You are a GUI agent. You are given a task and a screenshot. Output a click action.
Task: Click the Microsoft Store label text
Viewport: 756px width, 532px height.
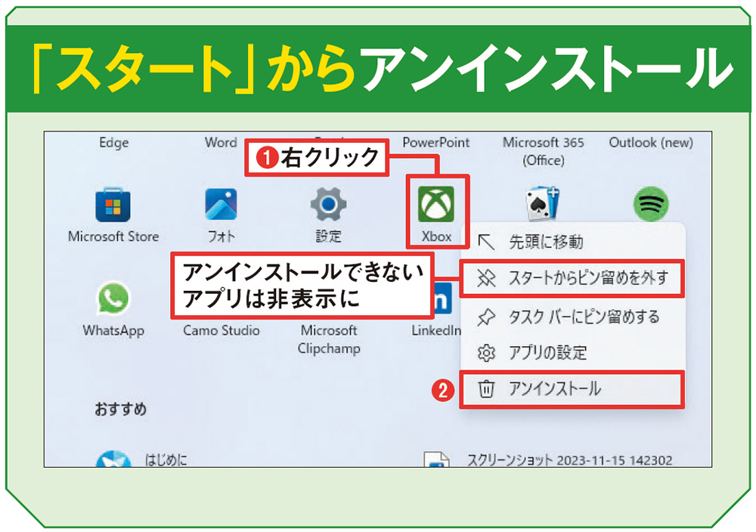pos(113,236)
